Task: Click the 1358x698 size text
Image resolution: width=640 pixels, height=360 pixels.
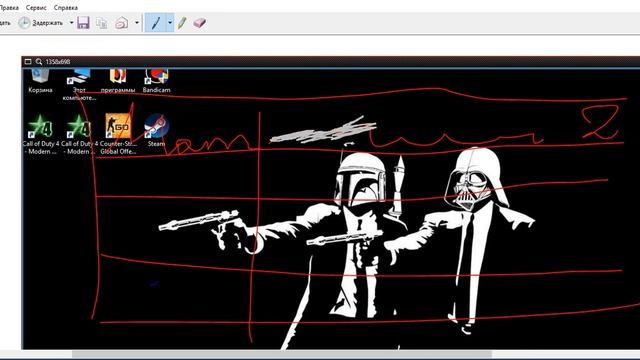Action: (x=58, y=62)
